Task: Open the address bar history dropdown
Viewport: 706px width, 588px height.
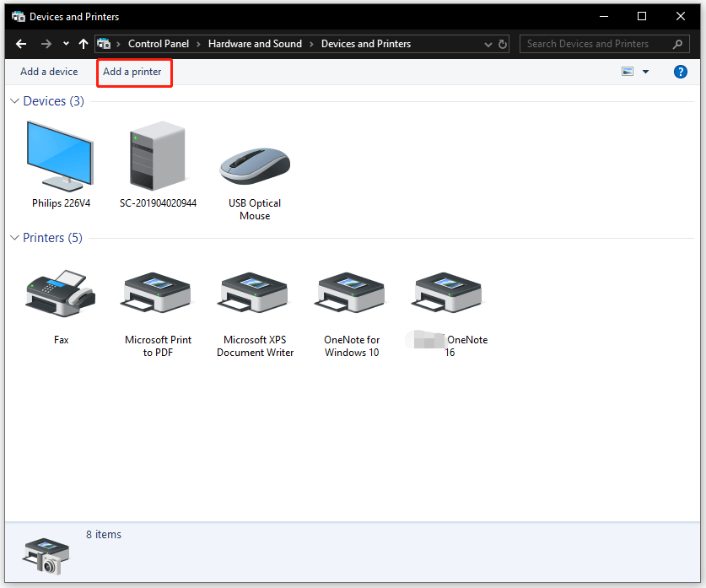Action: click(488, 44)
